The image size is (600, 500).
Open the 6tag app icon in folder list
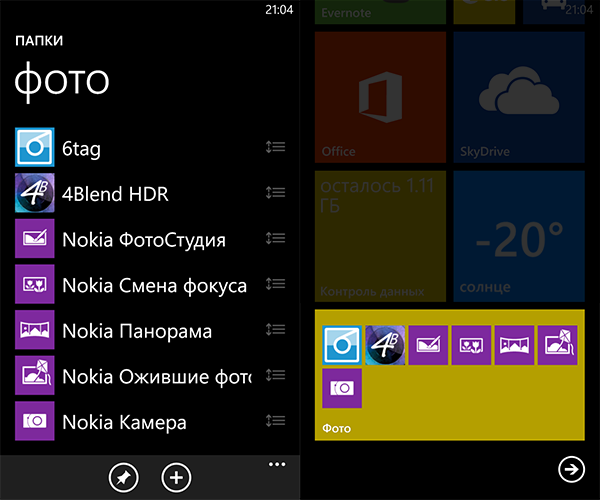(x=34, y=147)
